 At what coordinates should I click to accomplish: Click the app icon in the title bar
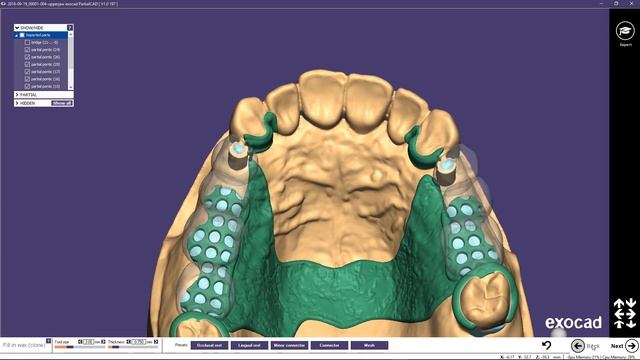[3, 3]
